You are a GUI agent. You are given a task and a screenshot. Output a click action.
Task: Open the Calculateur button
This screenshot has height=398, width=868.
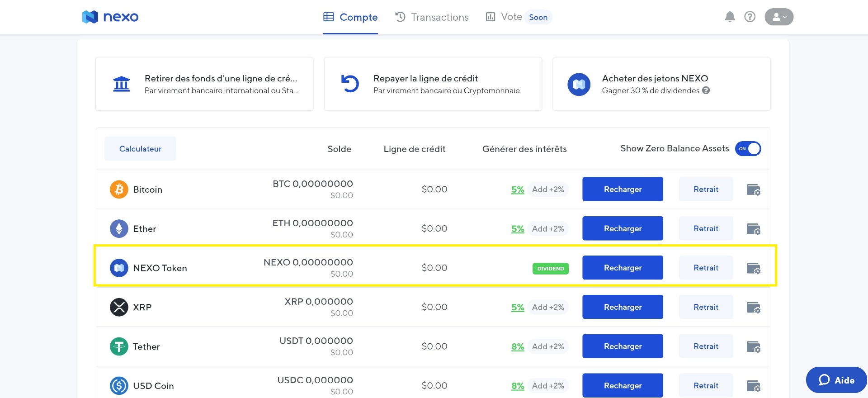click(140, 149)
